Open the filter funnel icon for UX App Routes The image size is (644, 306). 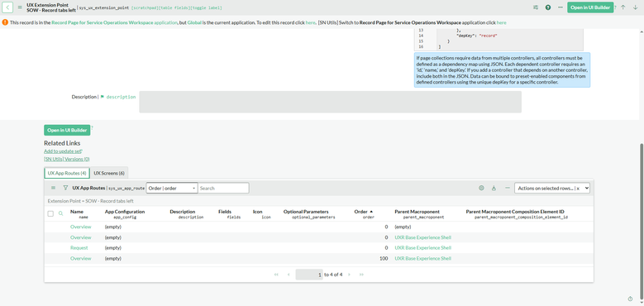(65, 188)
